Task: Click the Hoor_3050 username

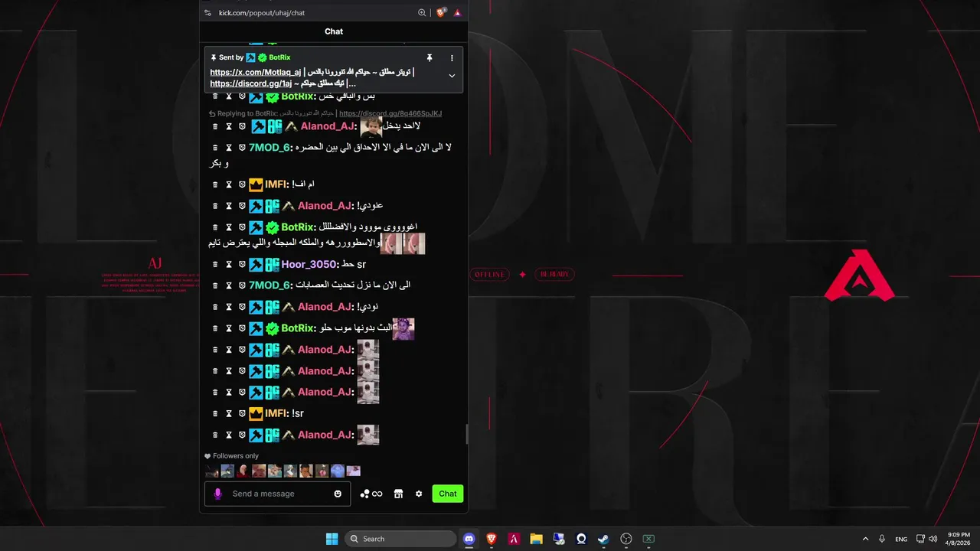Action: [309, 265]
